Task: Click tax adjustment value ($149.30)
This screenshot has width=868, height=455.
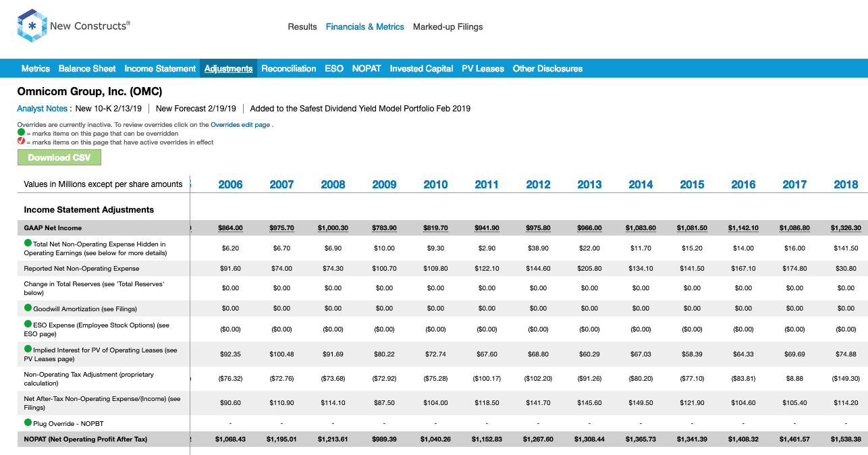Action: 846,379
